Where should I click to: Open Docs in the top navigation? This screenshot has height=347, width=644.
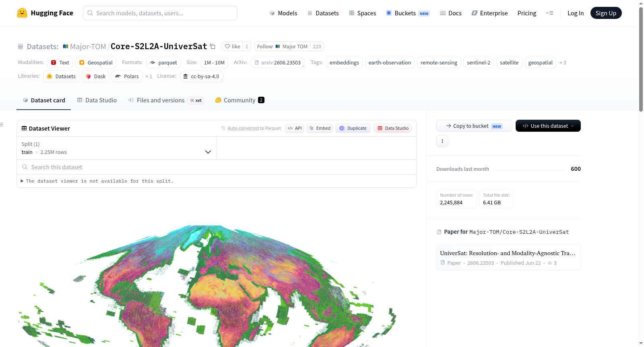coord(451,13)
